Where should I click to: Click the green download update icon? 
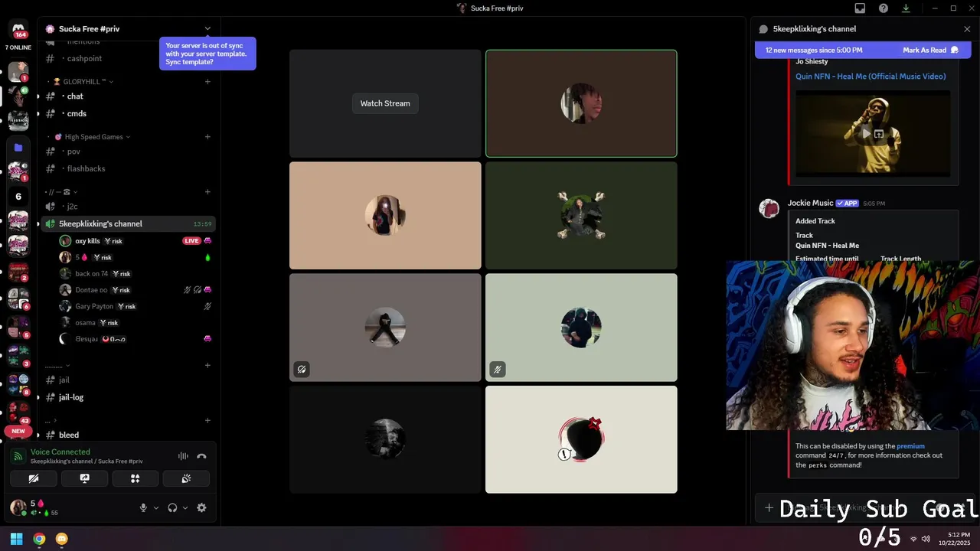point(906,8)
